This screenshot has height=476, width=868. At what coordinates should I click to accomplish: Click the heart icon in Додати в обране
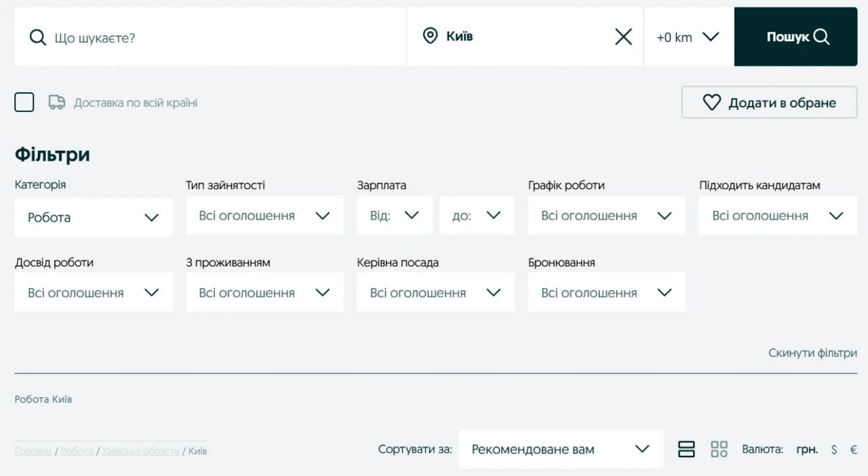coord(711,102)
